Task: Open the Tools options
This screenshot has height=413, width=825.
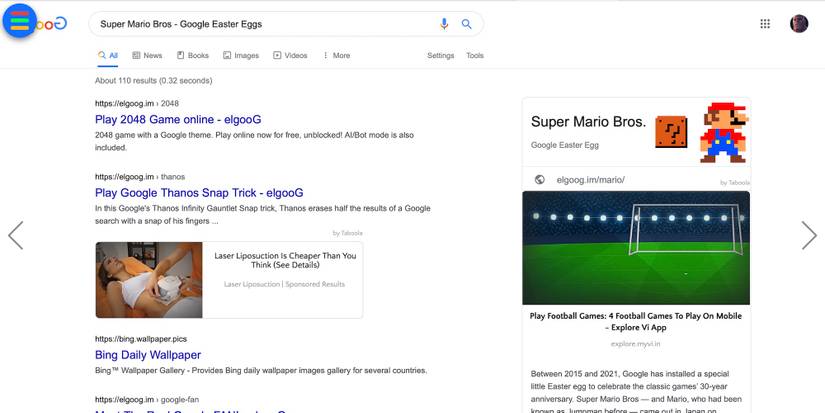Action: [x=475, y=56]
